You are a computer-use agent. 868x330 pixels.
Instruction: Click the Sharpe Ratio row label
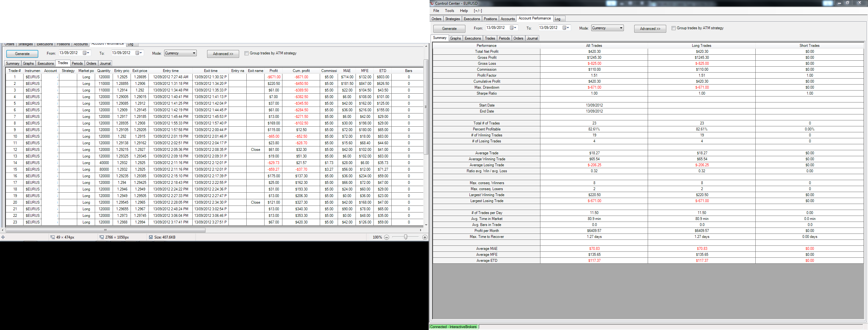click(487, 93)
